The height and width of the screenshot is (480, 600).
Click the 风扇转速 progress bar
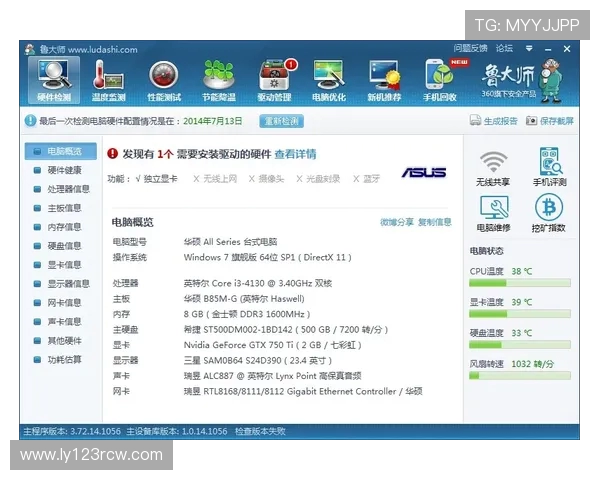520,376
